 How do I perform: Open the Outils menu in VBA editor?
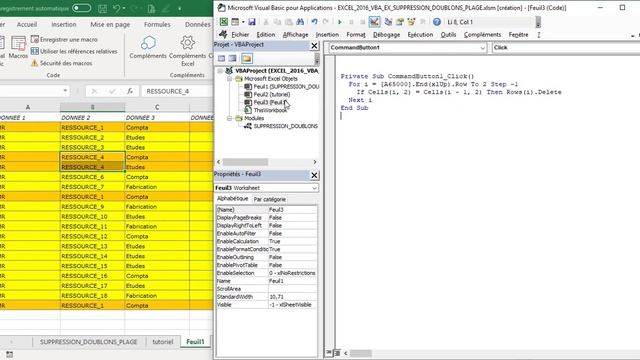point(448,35)
